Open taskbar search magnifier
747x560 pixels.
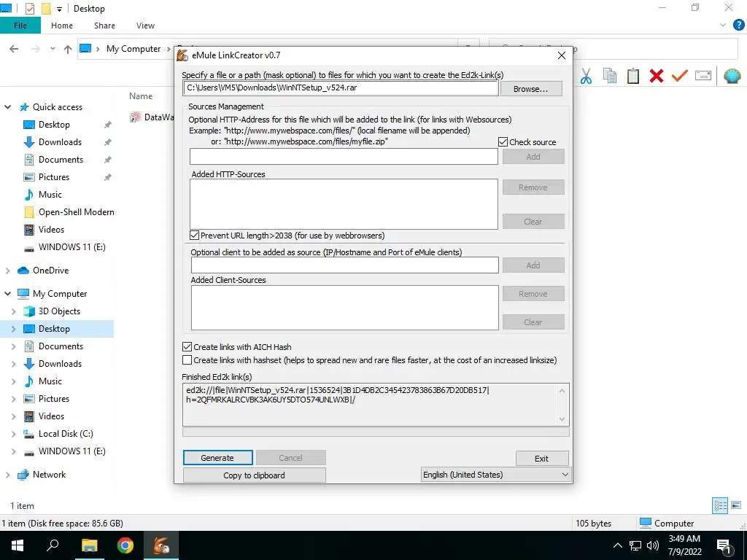pyautogui.click(x=53, y=545)
